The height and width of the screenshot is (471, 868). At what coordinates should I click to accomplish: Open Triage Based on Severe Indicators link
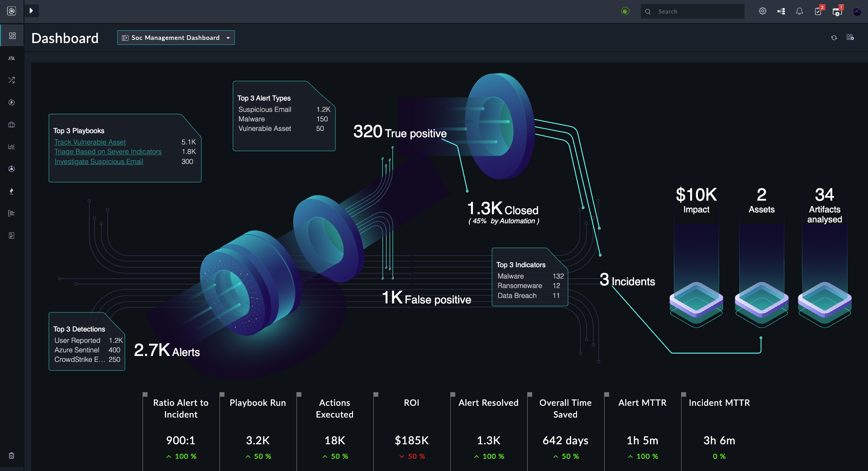108,152
